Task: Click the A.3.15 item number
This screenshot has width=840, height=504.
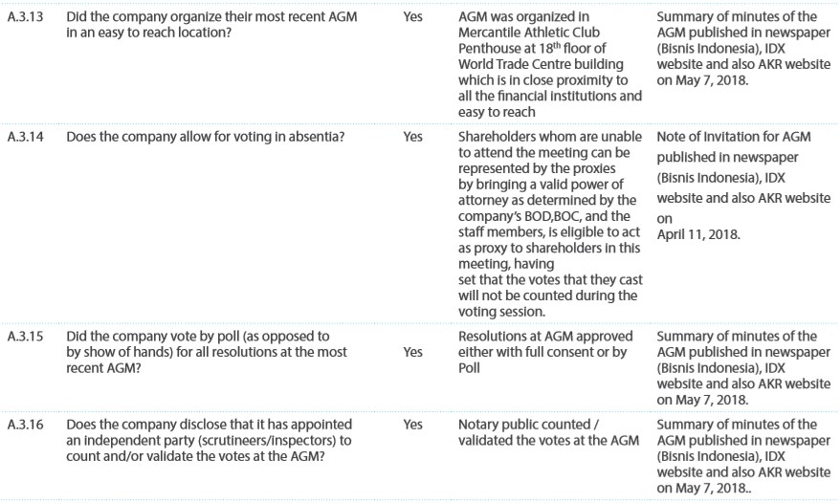Action: (25, 337)
